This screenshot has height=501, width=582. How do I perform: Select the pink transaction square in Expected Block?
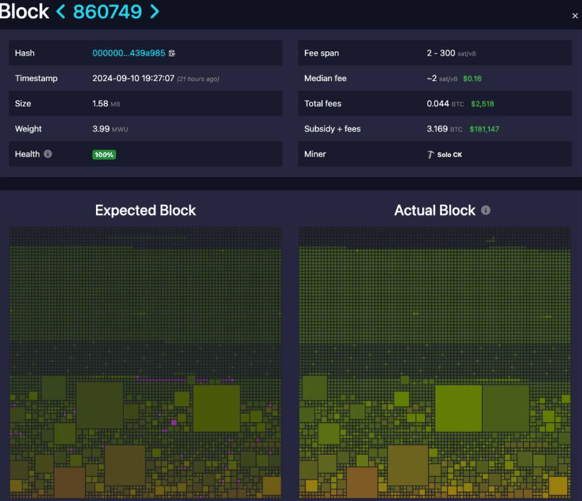(x=173, y=422)
